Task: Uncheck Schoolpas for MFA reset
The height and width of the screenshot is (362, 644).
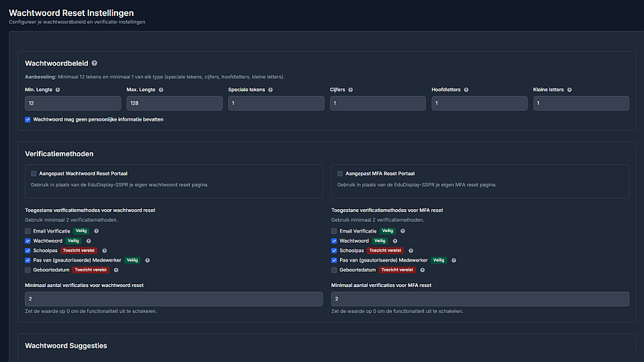Action: 334,251
